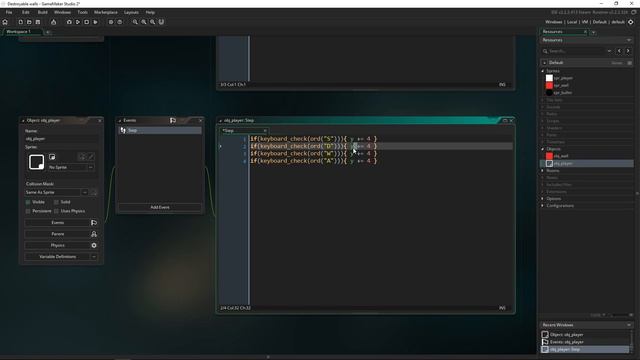Open Game Options toolbar icon
Viewport: 640px width, 360px height.
[111, 22]
